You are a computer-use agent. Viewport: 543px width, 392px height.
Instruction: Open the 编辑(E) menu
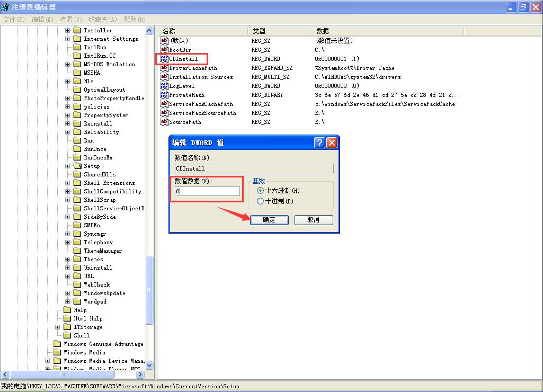click(x=42, y=20)
